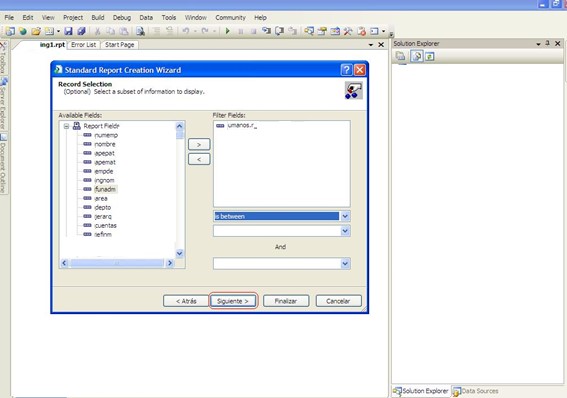Viewport: 567px width, 398px height.
Task: Open the Project menu
Action: [x=73, y=17]
